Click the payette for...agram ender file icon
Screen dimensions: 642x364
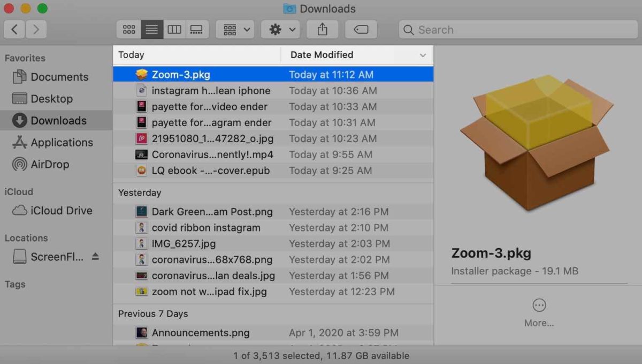click(141, 123)
